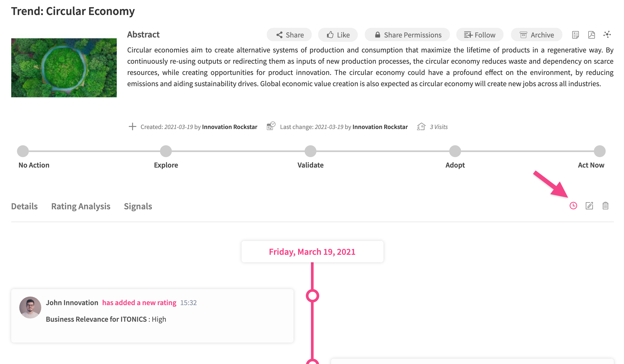
Task: Click the Share button
Action: [289, 35]
